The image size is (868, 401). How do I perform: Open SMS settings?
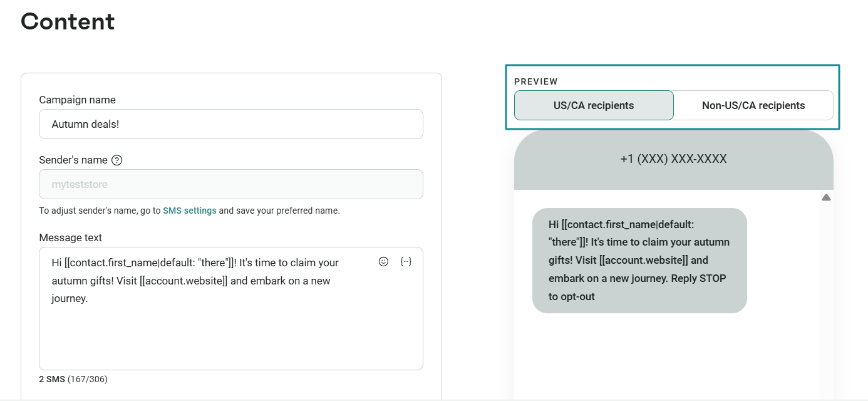click(190, 210)
